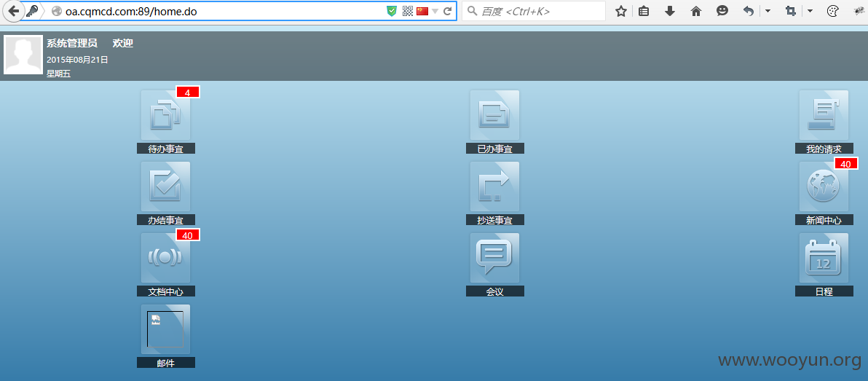Screen dimensions: 868x381
Task: Click the 欢迎 welcome text
Action: click(x=123, y=44)
